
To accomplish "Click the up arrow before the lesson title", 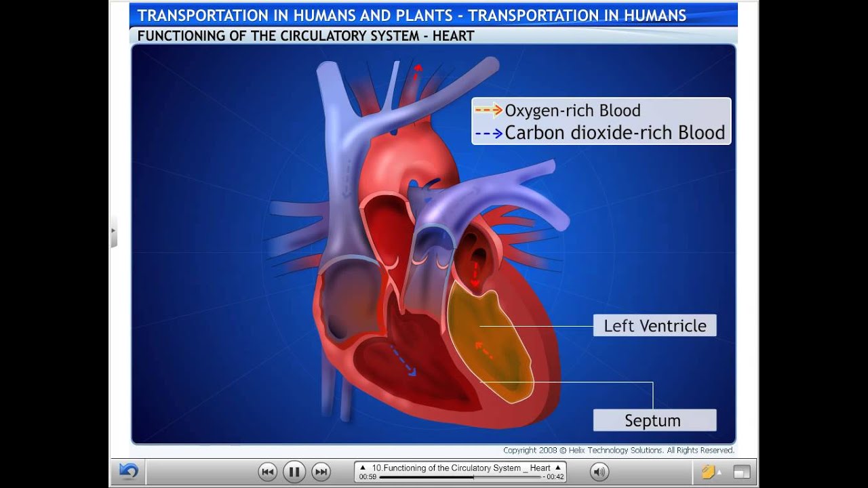I will 363,468.
